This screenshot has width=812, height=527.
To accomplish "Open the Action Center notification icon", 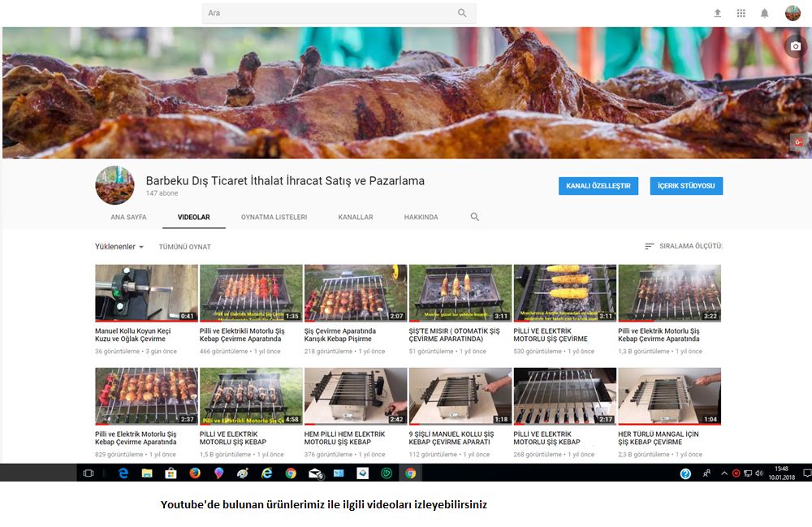I will coord(807,473).
